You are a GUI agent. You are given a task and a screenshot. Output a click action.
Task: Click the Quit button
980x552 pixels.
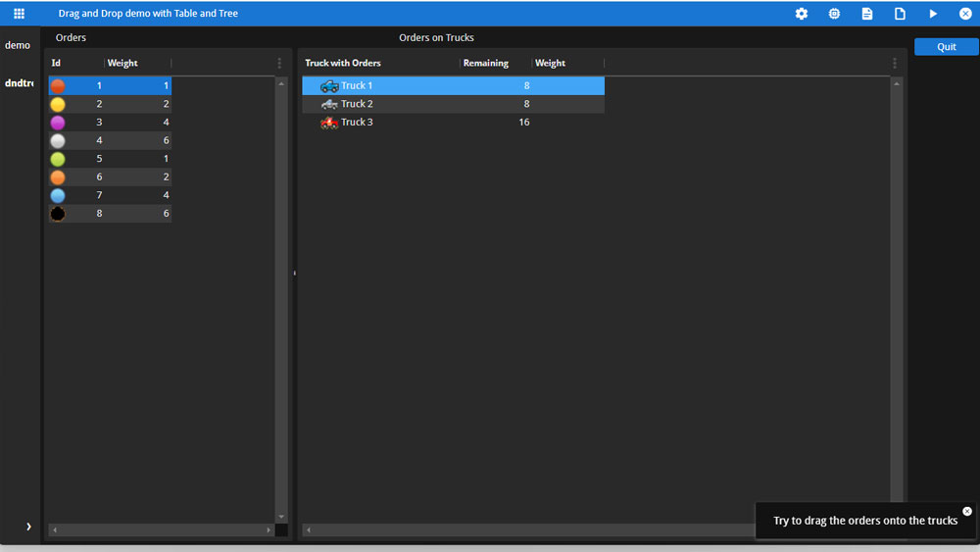tap(947, 46)
